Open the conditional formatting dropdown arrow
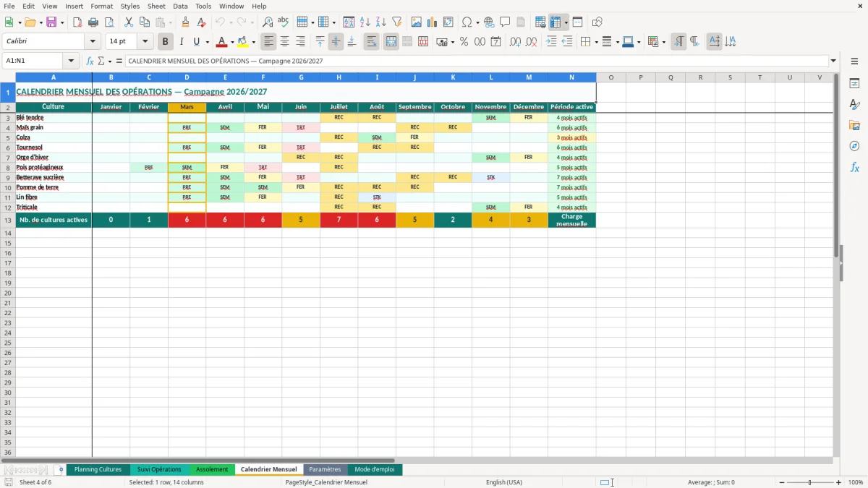This screenshot has width=868, height=488. pos(663,42)
